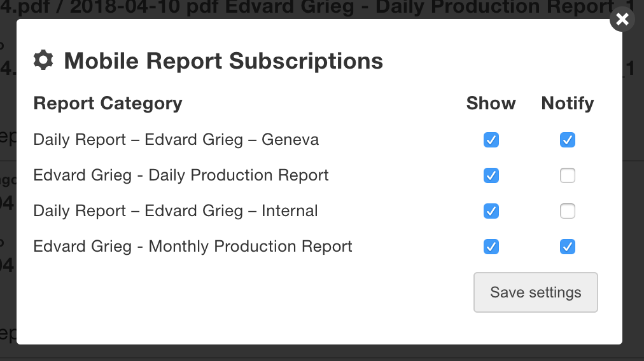
Task: Click the Report Category column header
Action: pyautogui.click(x=108, y=104)
